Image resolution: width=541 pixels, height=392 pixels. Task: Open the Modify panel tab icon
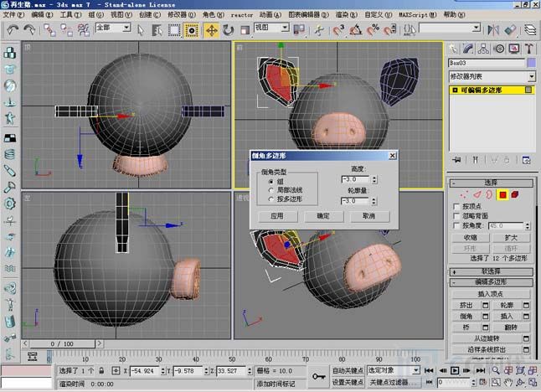coord(468,49)
